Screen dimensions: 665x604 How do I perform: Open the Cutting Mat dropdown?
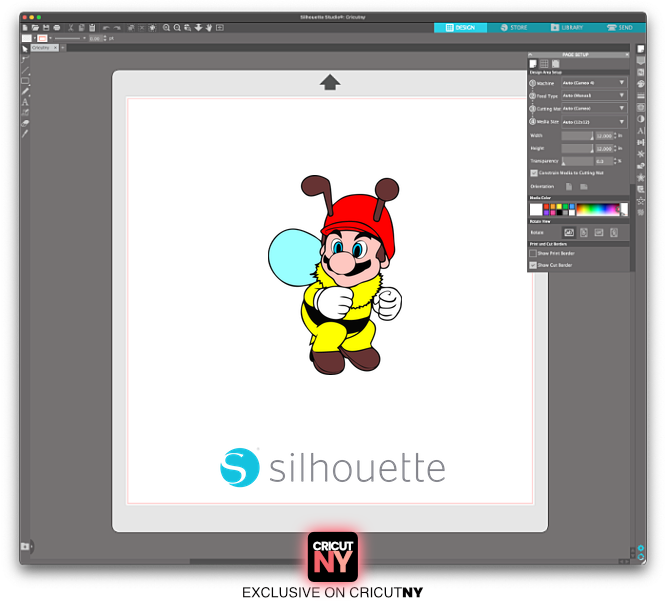tap(594, 109)
